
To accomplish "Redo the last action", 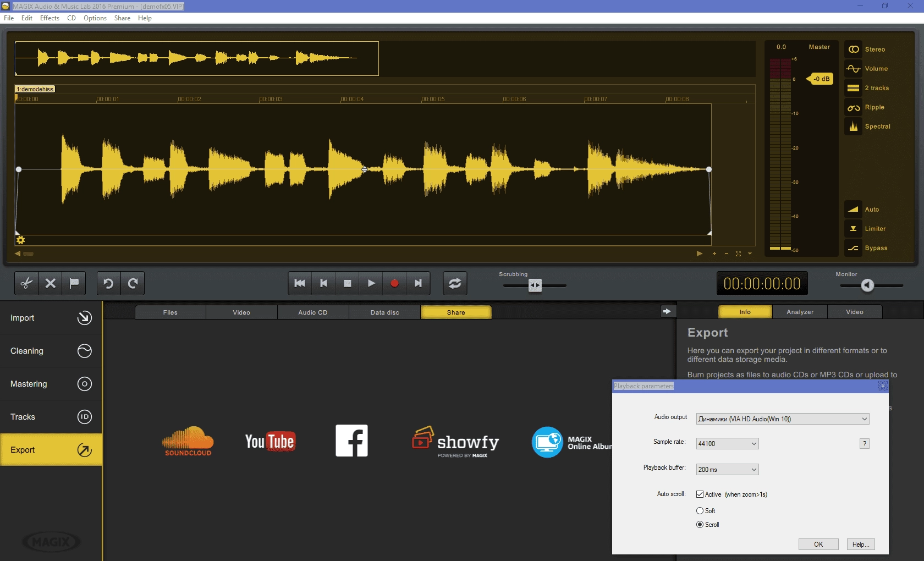I will [x=133, y=283].
